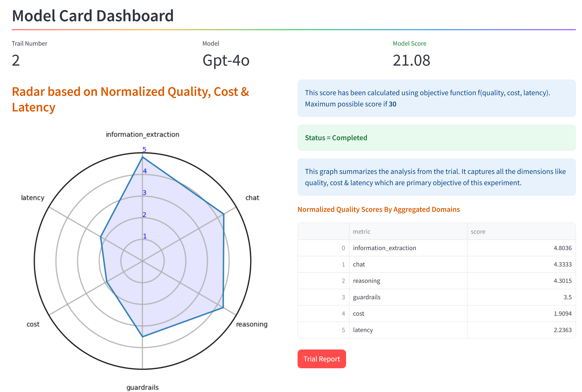Screen dimensions: 582x392
Task: Click the Trial Report button
Action: [x=321, y=359]
